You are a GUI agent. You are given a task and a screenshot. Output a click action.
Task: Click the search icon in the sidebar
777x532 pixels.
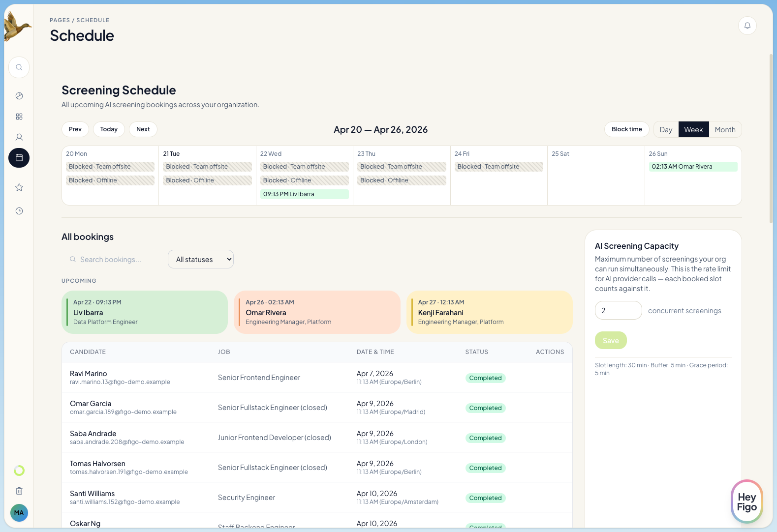pyautogui.click(x=19, y=67)
